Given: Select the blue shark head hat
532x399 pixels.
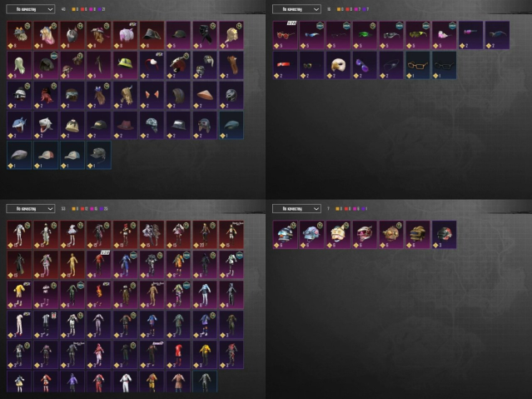Looking at the screenshot, I should [19, 125].
